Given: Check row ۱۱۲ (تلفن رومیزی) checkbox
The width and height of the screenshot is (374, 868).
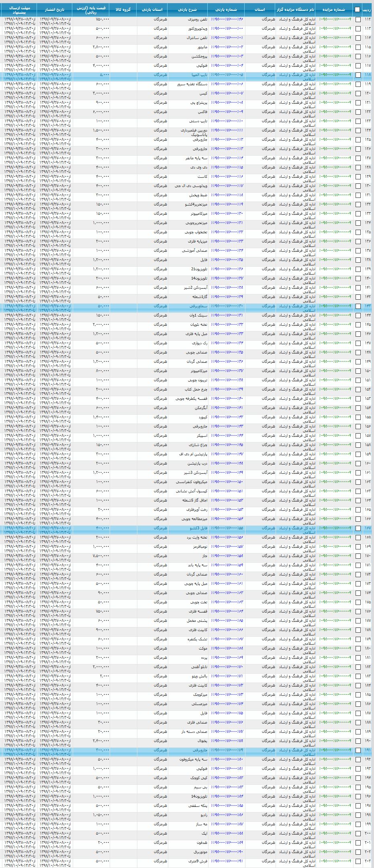Looking at the screenshot, I should 358,20.
